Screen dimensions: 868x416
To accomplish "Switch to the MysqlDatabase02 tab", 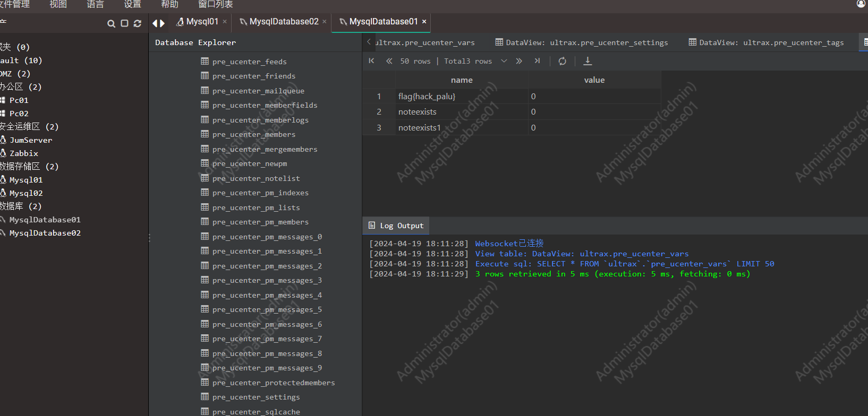I will coord(284,22).
